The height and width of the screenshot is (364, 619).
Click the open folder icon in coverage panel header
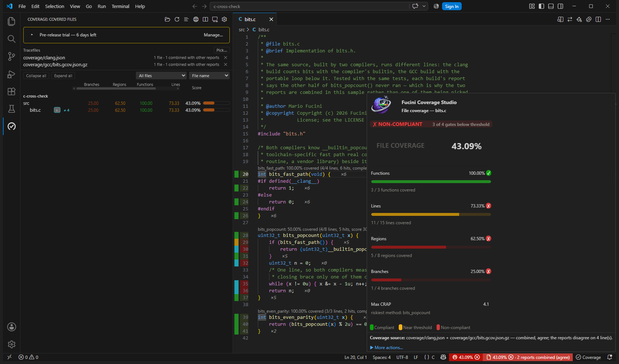pos(167,19)
